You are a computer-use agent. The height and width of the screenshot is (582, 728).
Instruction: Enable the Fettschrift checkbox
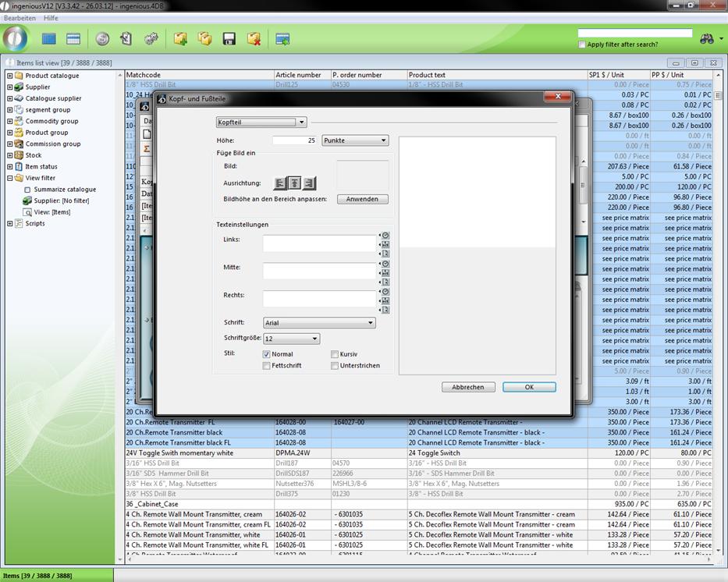(267, 365)
